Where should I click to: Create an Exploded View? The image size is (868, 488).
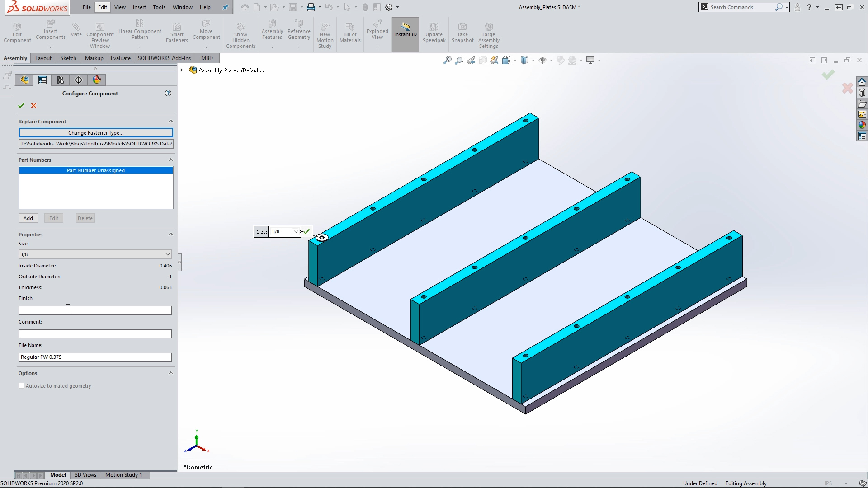click(377, 29)
